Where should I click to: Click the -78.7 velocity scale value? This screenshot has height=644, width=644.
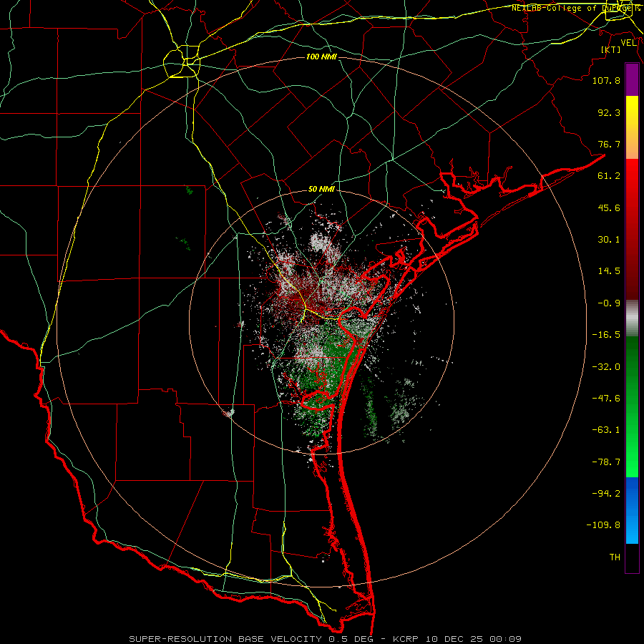[x=606, y=462]
